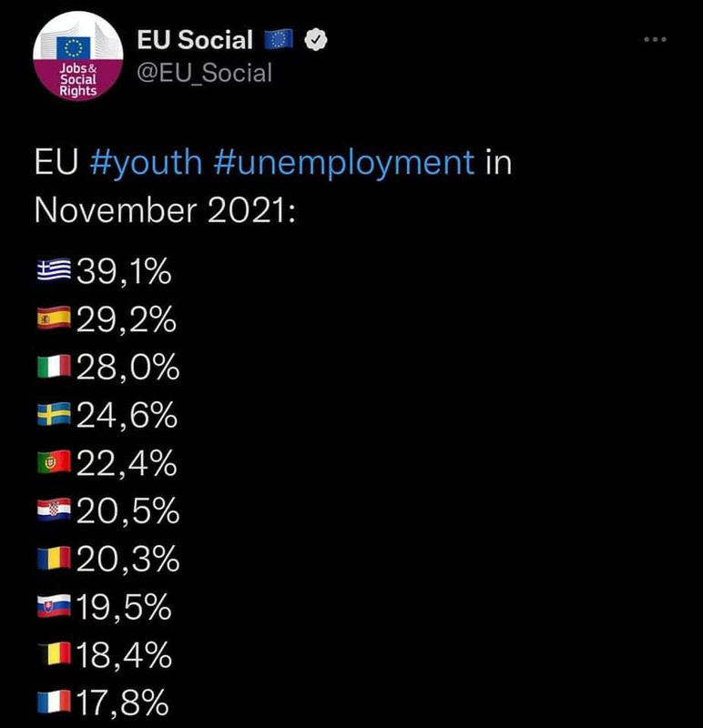Click the Croatia flag emoji

55,512
